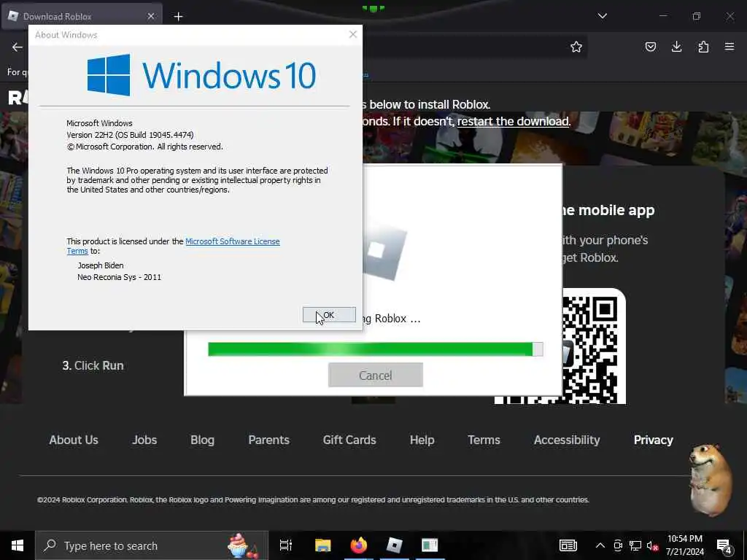The width and height of the screenshot is (747, 560).
Task: Open the About Us footer link
Action: click(74, 440)
